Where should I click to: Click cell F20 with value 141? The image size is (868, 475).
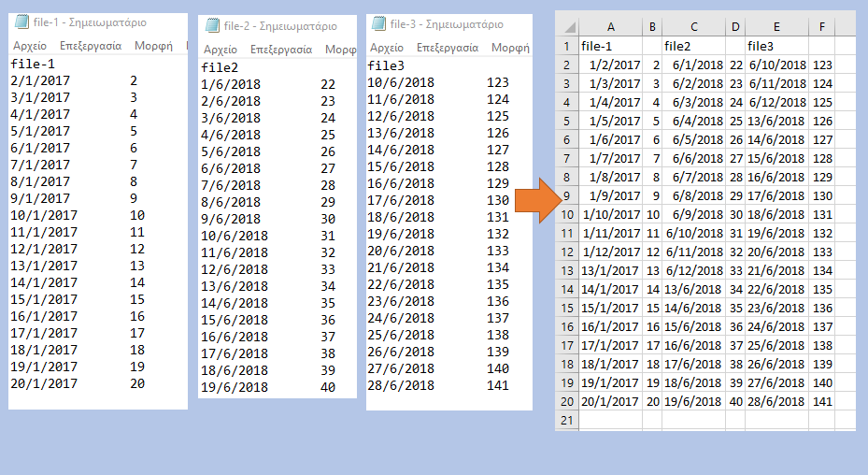pyautogui.click(x=821, y=401)
